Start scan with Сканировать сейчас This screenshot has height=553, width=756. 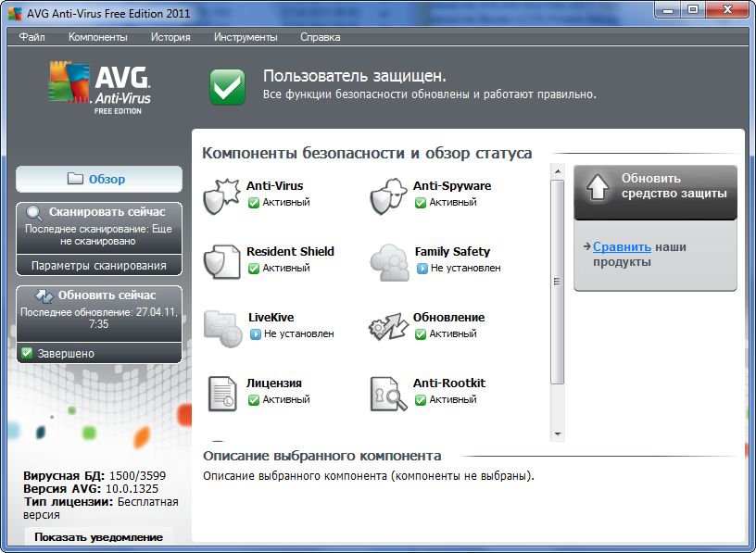(99, 228)
